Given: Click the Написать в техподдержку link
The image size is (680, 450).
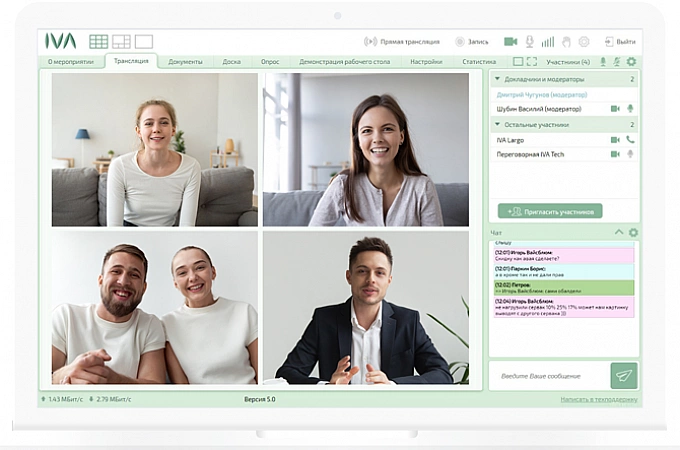Looking at the screenshot, I should pyautogui.click(x=598, y=399).
